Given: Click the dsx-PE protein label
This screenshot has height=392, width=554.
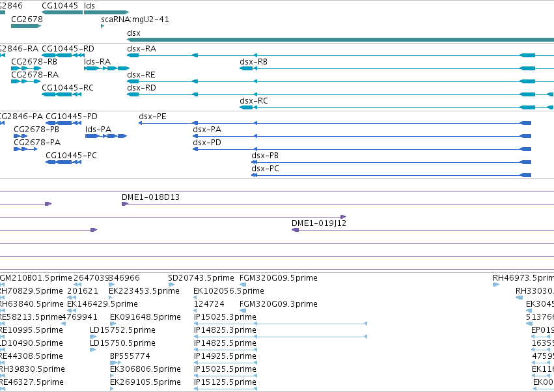Looking at the screenshot, I should pos(152,117).
